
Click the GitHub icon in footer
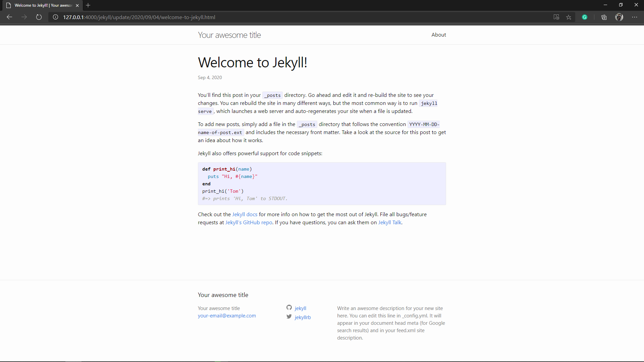(289, 307)
